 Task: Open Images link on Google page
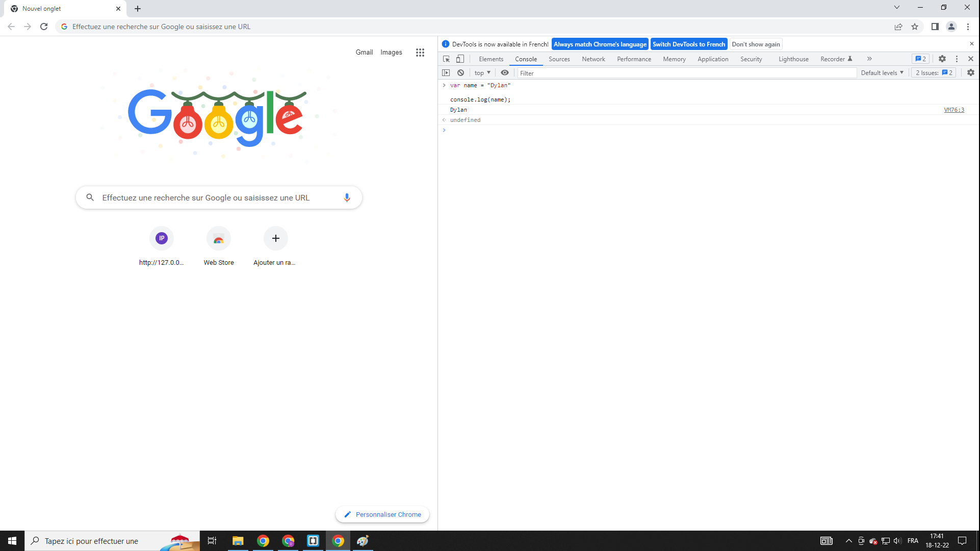pyautogui.click(x=391, y=52)
